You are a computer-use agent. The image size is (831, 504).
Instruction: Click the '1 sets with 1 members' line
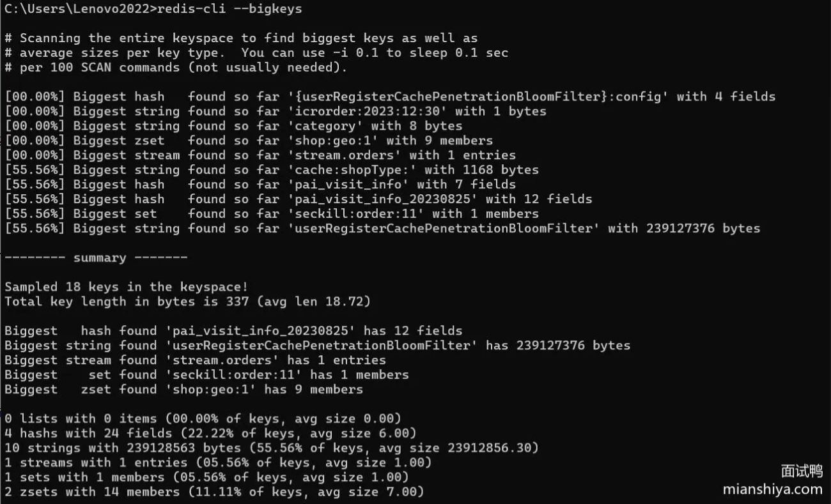206,477
